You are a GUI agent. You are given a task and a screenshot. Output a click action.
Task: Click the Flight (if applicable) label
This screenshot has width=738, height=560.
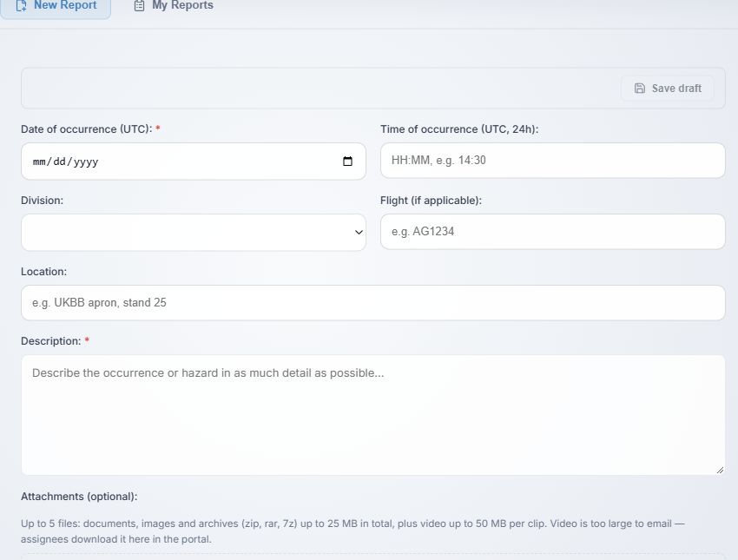click(432, 201)
